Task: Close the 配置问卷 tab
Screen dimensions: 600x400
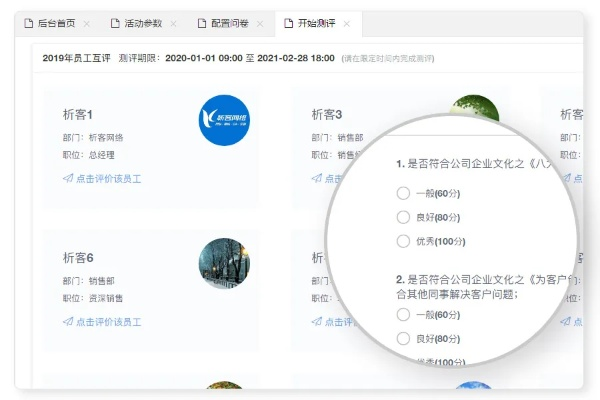Action: tap(259, 23)
